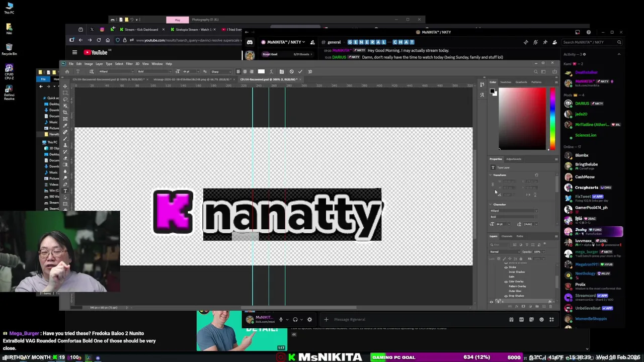Select the Lasso tool
This screenshot has height=362, width=644.
click(x=65, y=100)
